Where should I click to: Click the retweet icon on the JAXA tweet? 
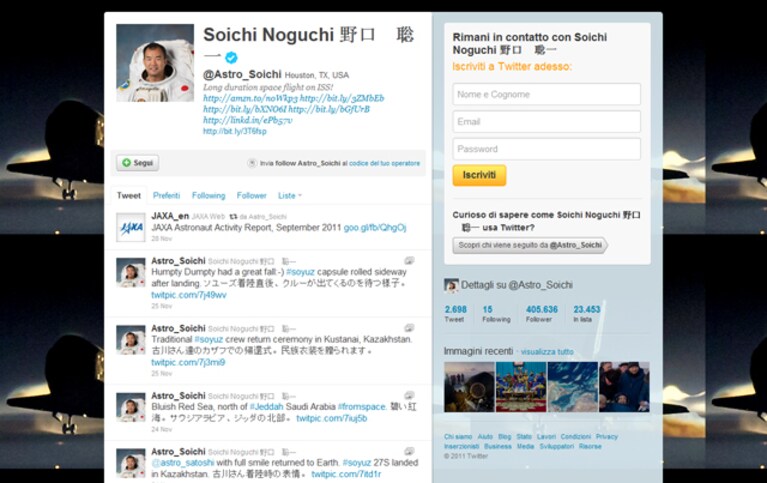[233, 216]
